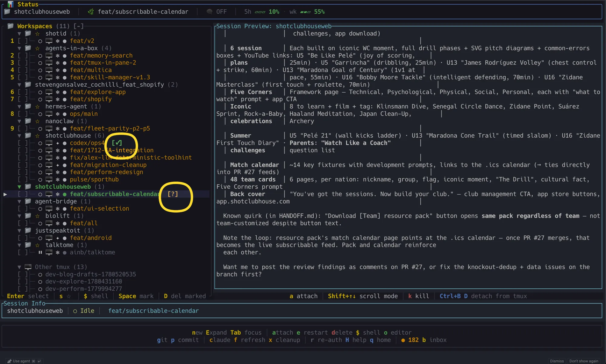Click the orange dot before 182 inbox count

click(403, 340)
